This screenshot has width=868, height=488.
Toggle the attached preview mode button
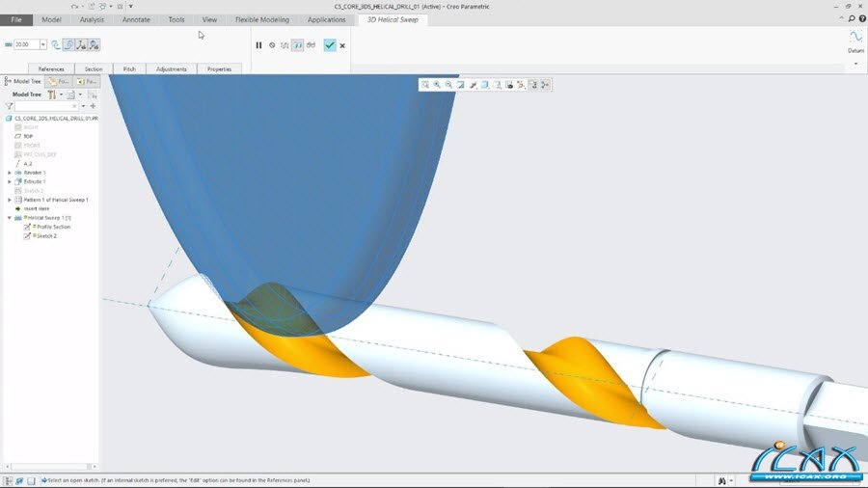(x=298, y=45)
